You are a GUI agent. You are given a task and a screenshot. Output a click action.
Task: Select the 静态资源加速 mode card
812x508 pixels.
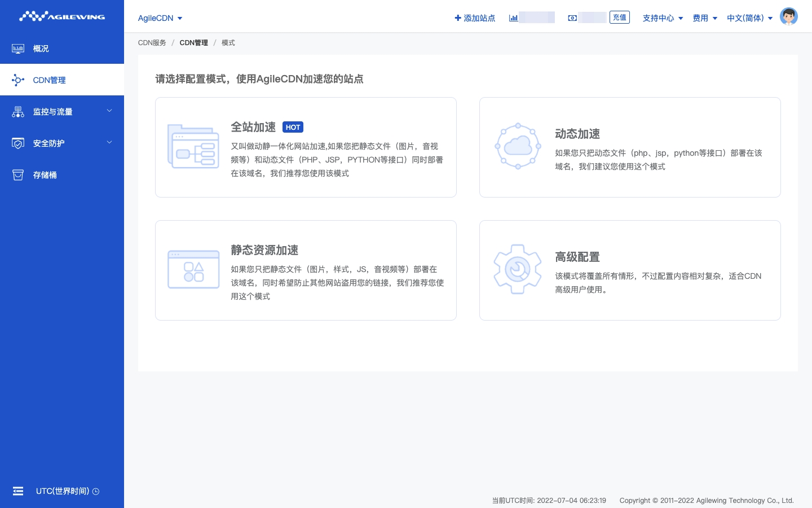point(306,270)
